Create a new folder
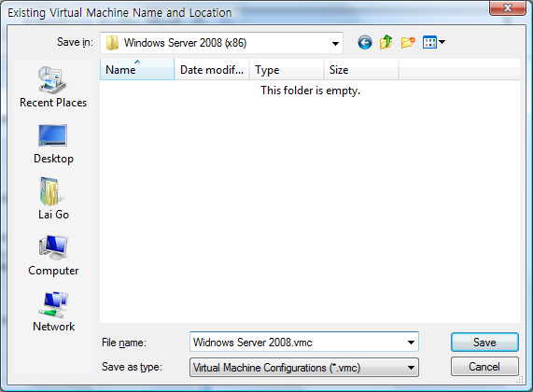533x392 pixels. [x=408, y=43]
